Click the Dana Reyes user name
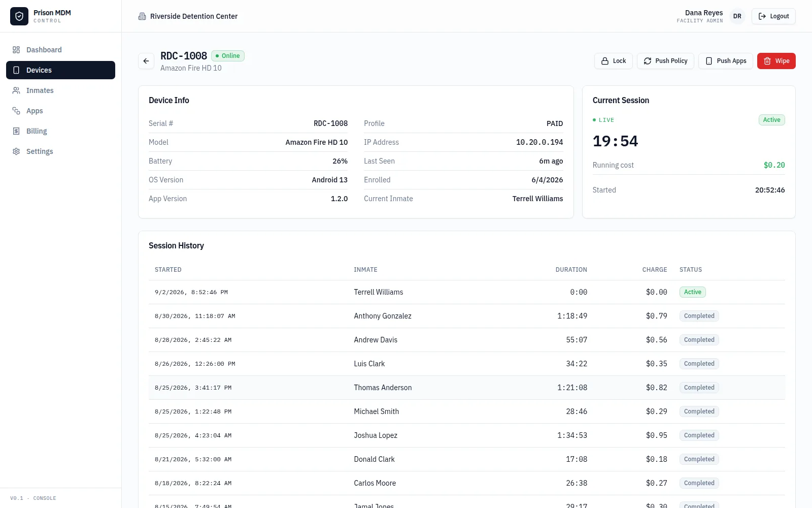This screenshot has width=812, height=508. 704,13
